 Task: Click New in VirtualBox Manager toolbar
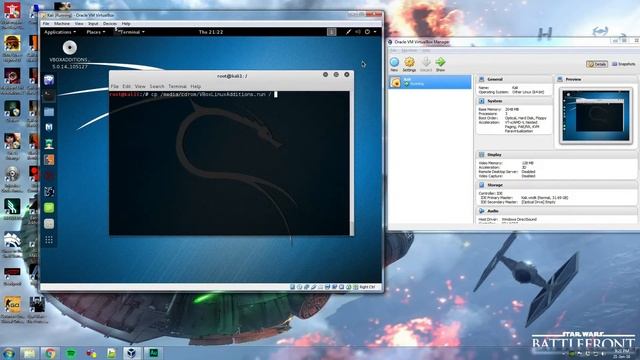[x=394, y=64]
